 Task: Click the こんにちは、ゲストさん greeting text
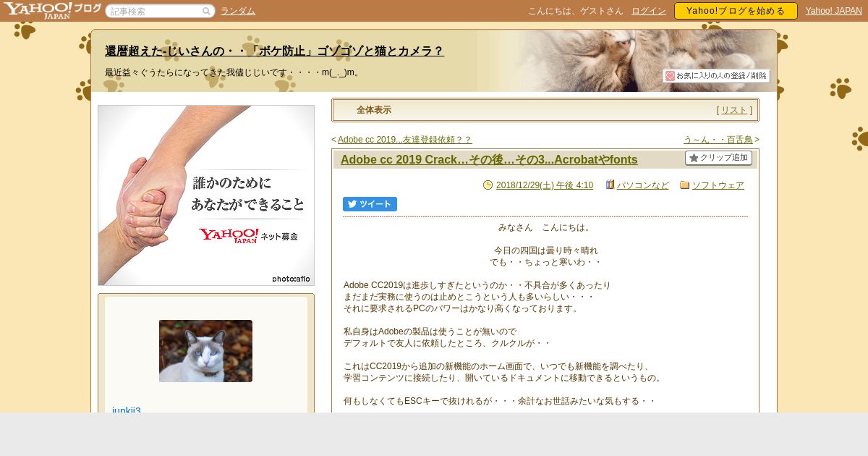pyautogui.click(x=576, y=11)
